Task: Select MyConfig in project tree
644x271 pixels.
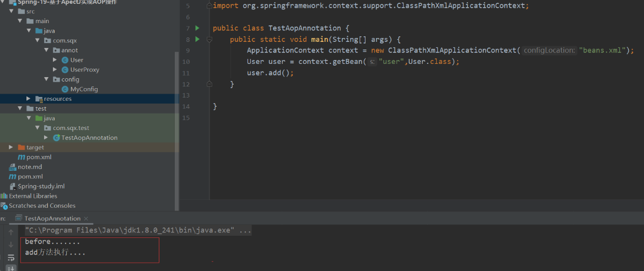Action: pos(84,89)
